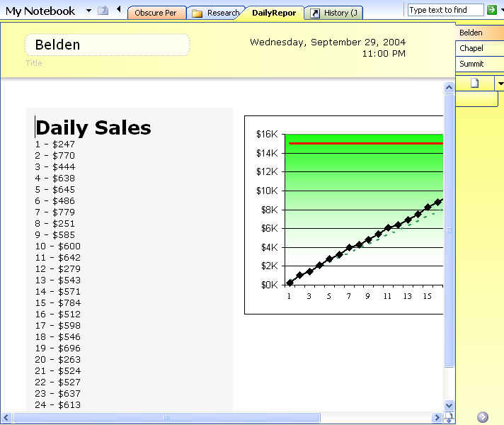Open the Research folder tab
This screenshot has height=425, width=504.
[x=216, y=13]
